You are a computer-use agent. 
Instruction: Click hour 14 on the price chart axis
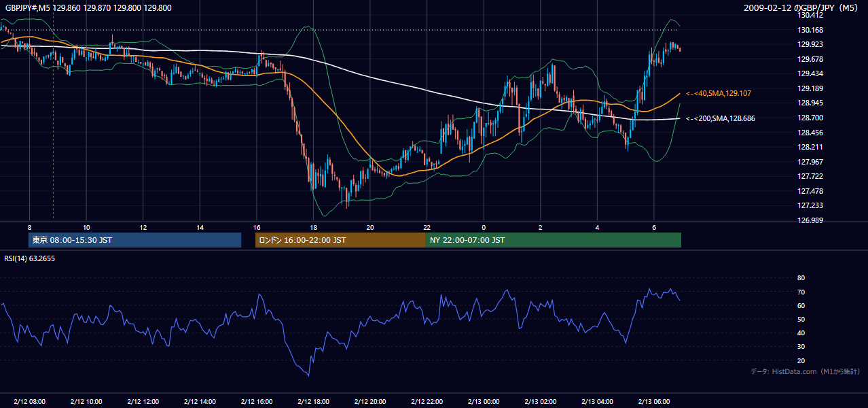pos(200,227)
